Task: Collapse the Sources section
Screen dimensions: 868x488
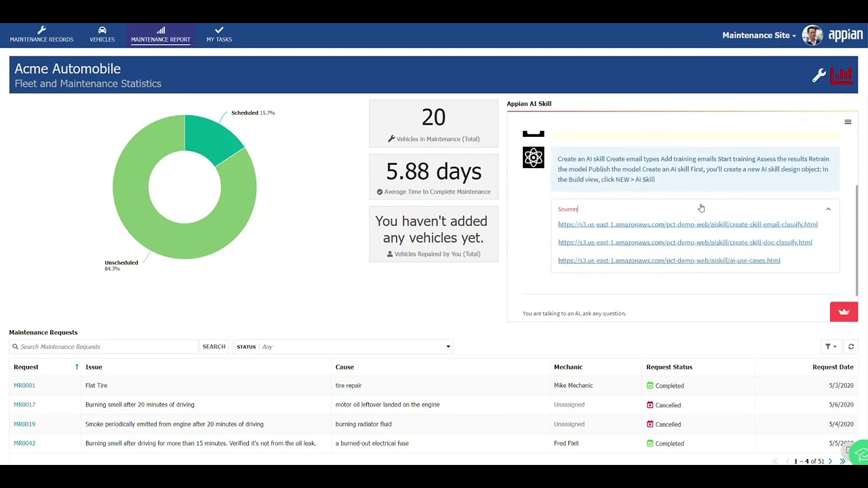Action: 828,209
